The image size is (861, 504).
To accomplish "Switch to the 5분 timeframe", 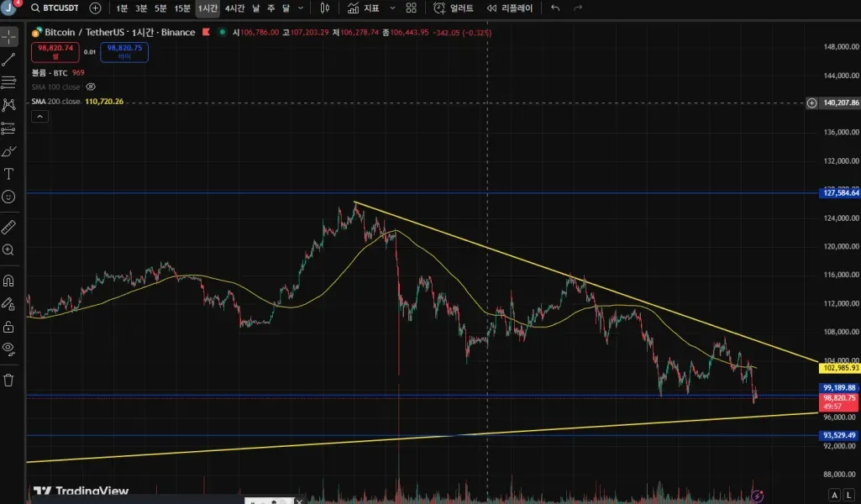I will (x=160, y=8).
